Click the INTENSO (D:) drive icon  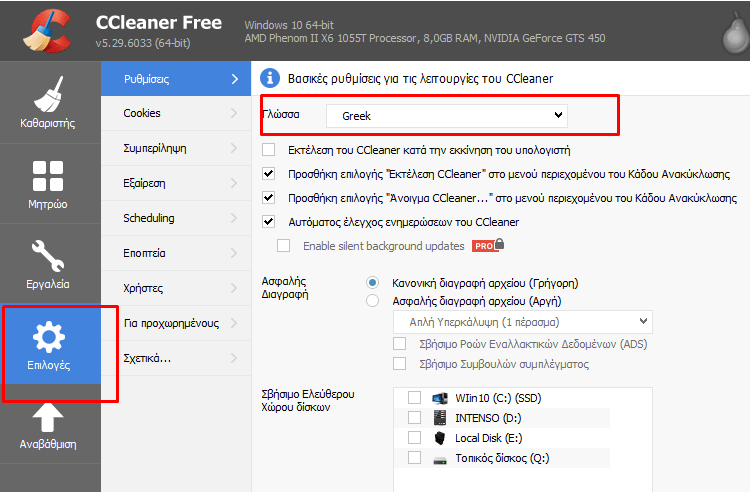[x=440, y=417]
